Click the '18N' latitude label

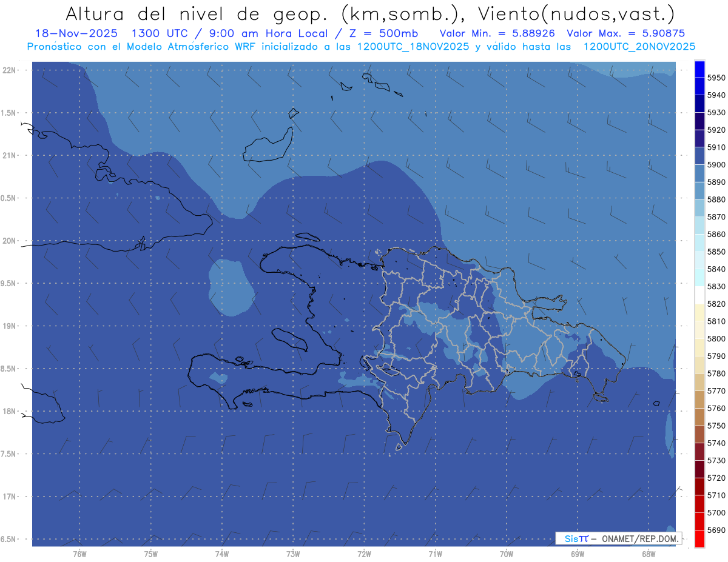(9, 411)
